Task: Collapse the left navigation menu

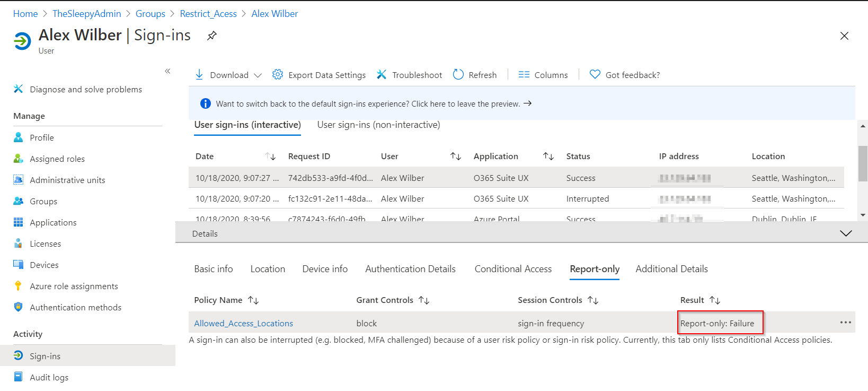Action: (x=167, y=71)
